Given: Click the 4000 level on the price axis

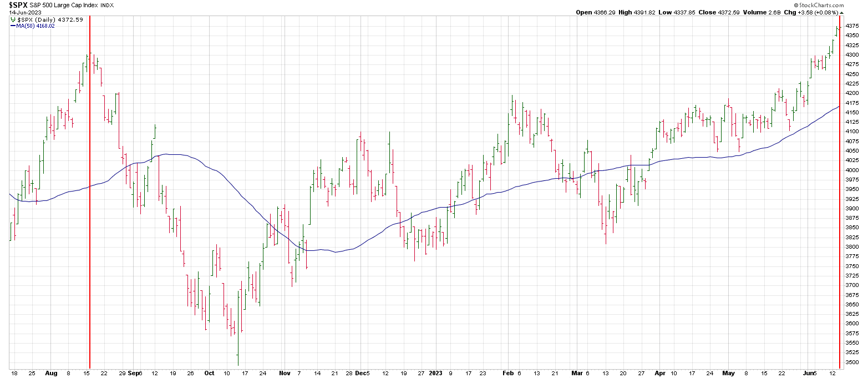Looking at the screenshot, I should (852, 170).
